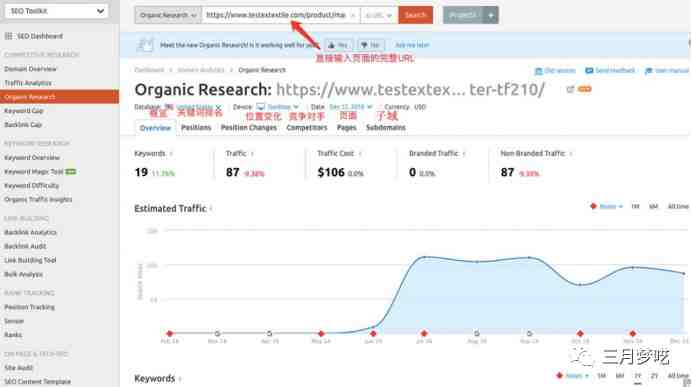Click the thumbs-down No feedback button

pyautogui.click(x=370, y=45)
